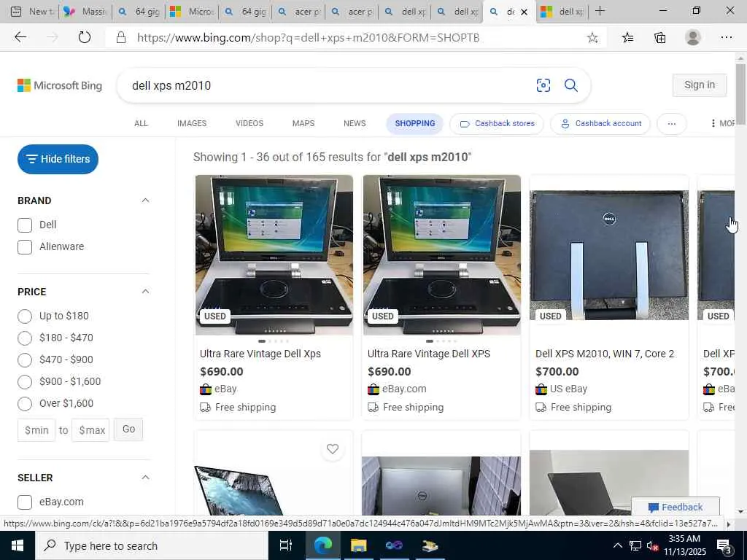747x560 pixels.
Task: Click the browser back arrow
Action: click(20, 37)
